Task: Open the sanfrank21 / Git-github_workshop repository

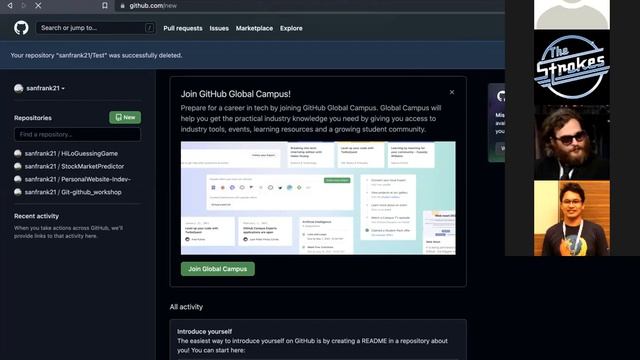Action: coord(73,192)
